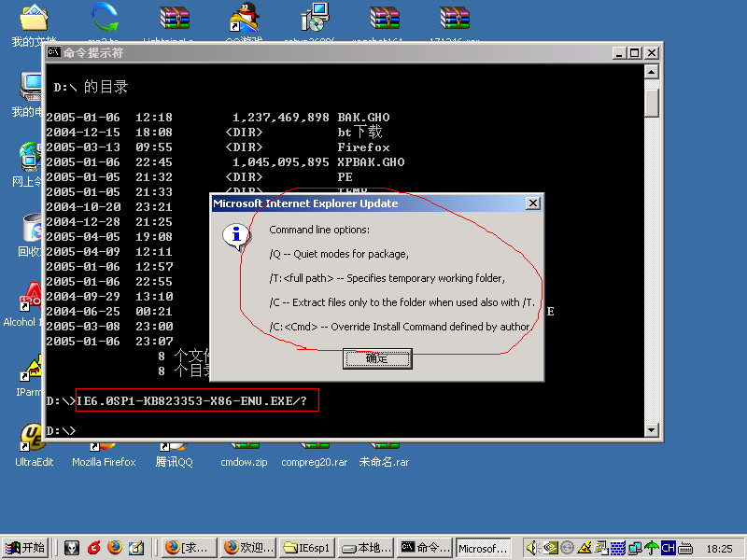Open QQ游戏 penguin desktop shortcut

pos(245,18)
